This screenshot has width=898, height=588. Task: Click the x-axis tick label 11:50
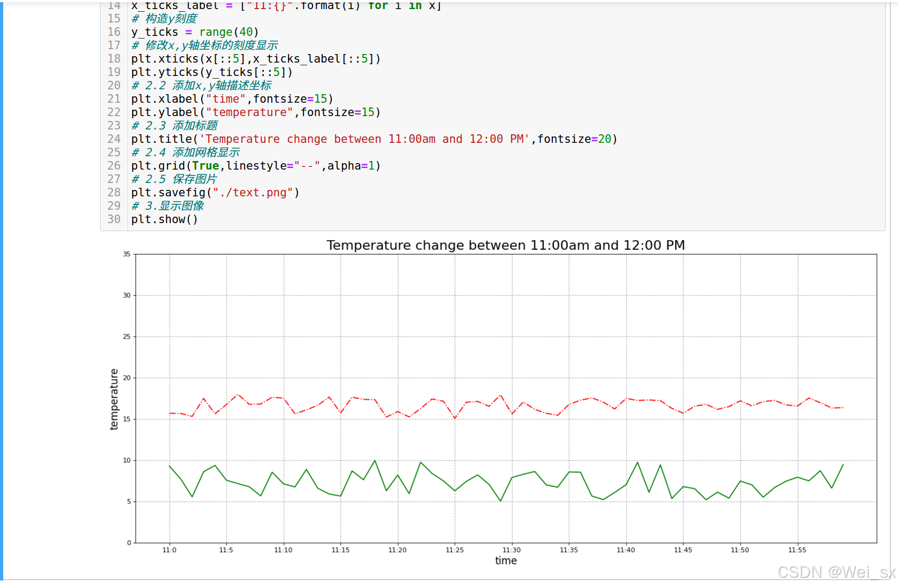click(x=740, y=550)
